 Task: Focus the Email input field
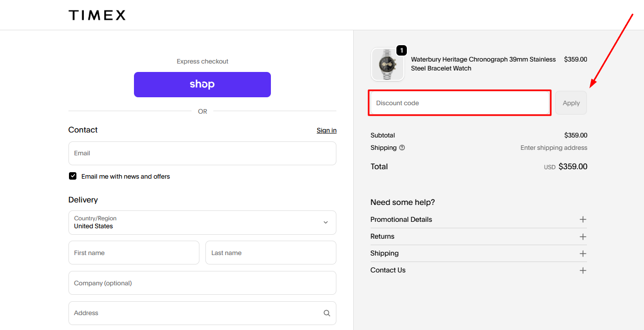(202, 153)
